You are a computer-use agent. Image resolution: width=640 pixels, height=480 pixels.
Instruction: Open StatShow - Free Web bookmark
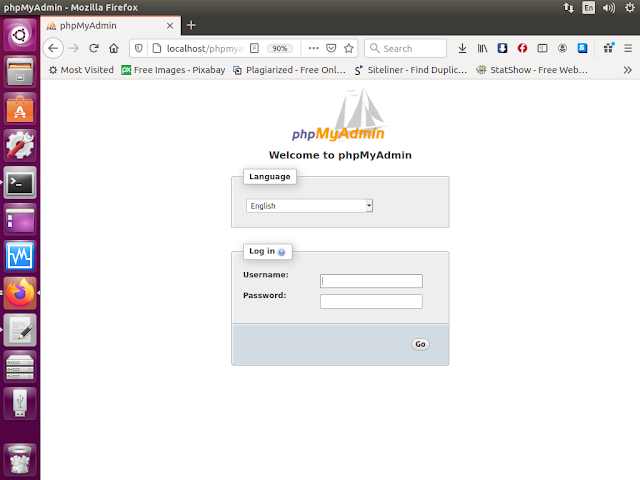532,70
